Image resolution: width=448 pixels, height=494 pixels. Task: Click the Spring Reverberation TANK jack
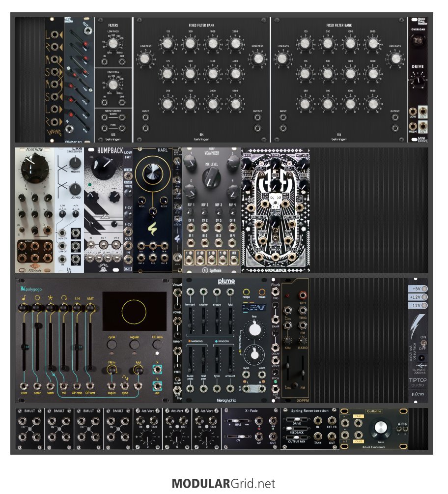point(318,436)
